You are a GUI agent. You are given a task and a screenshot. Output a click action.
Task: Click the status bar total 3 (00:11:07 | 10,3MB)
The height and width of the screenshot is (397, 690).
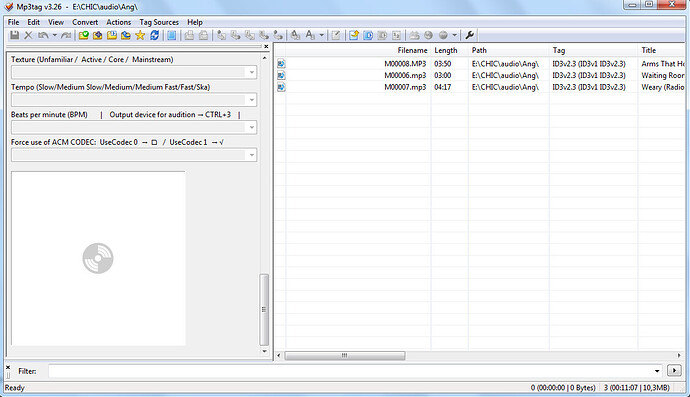[636, 388]
